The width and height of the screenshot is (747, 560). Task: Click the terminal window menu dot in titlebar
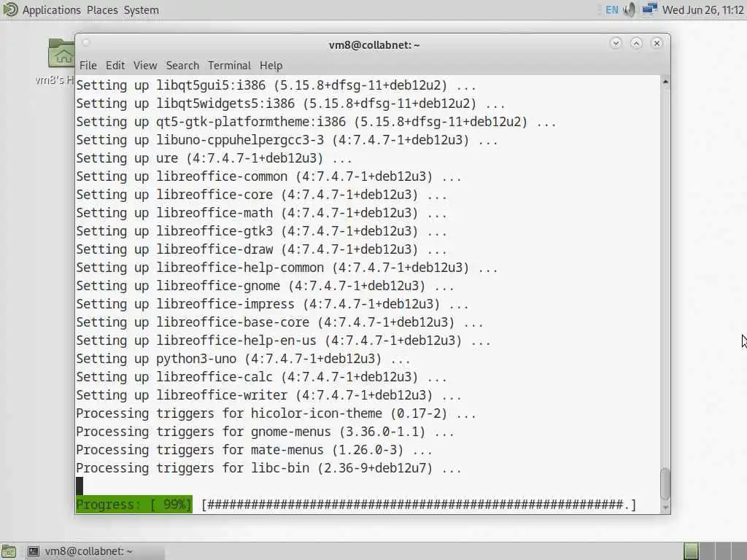pos(86,43)
